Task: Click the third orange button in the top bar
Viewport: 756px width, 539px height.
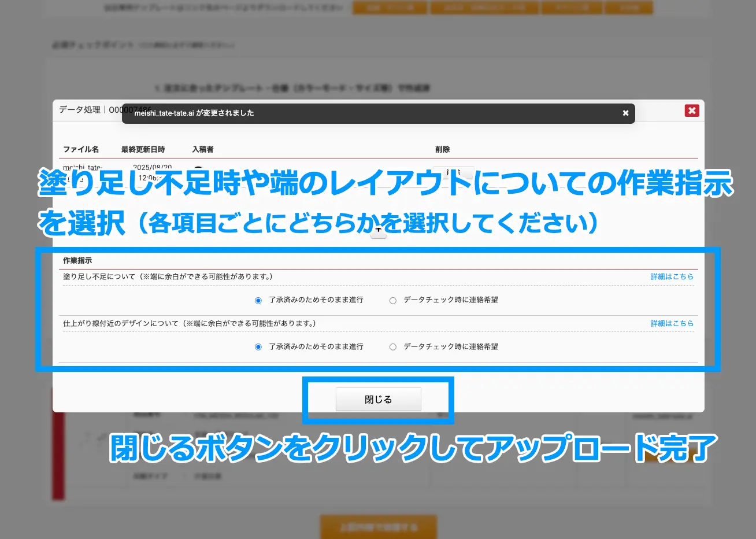Action: (x=572, y=8)
